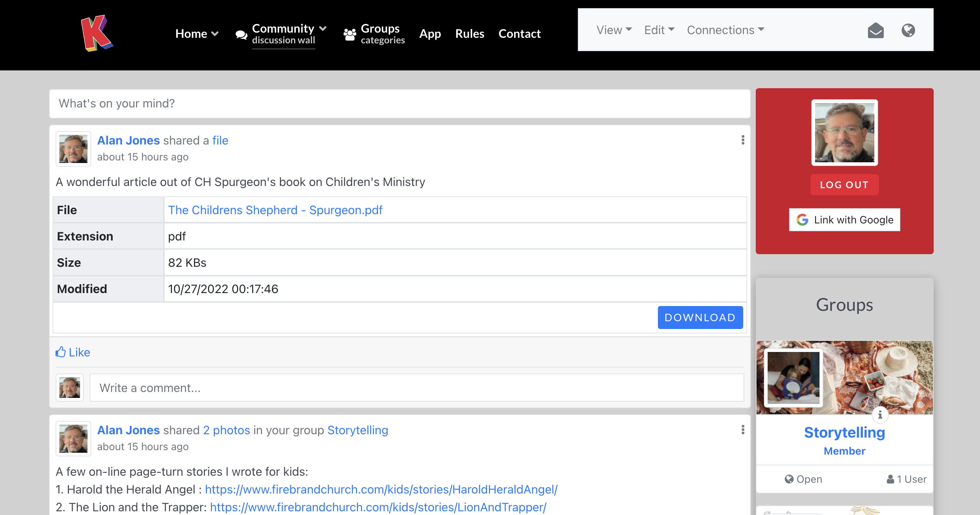The width and height of the screenshot is (980, 515).
Task: Open The Childrens Shepherd - Spurgeon.pdf link
Action: (x=275, y=210)
